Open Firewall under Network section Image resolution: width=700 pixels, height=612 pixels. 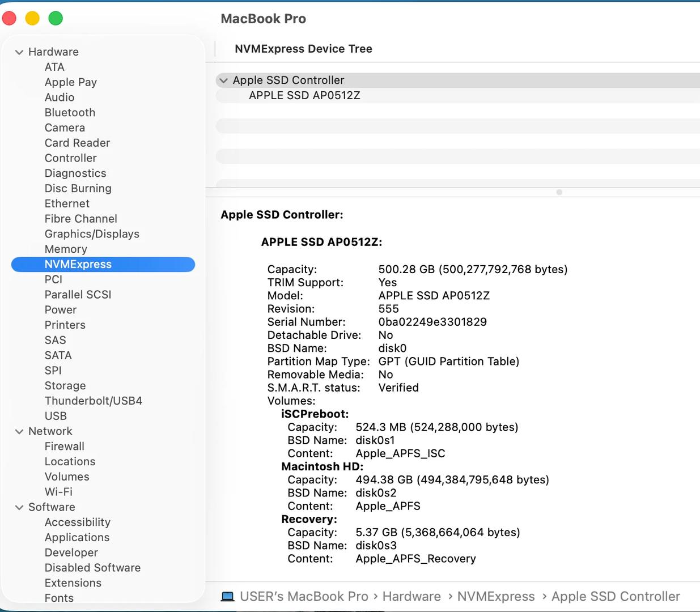(x=64, y=447)
